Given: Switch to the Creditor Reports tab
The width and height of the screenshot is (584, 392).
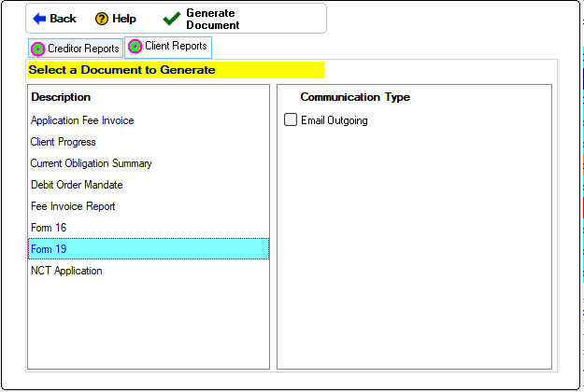Looking at the screenshot, I should pyautogui.click(x=83, y=49).
